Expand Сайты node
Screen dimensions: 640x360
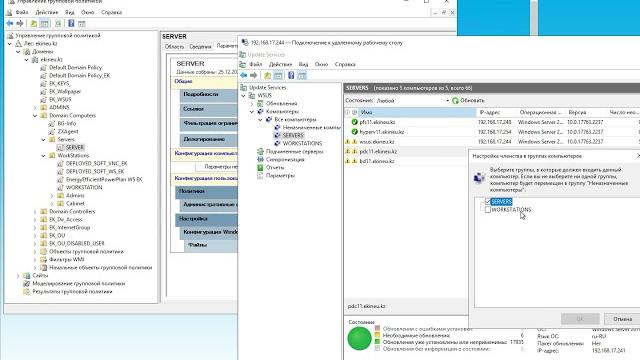(x=18, y=276)
